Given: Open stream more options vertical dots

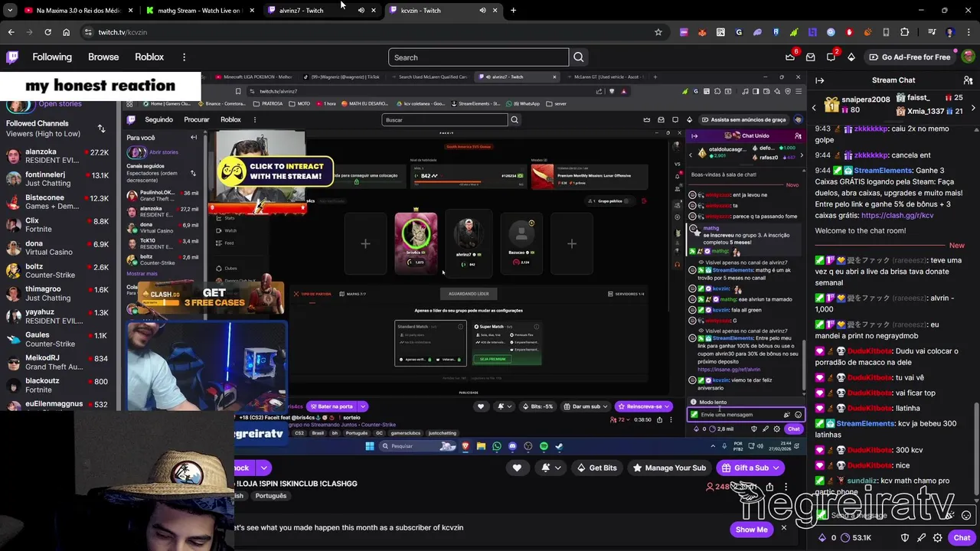Looking at the screenshot, I should click(x=786, y=487).
